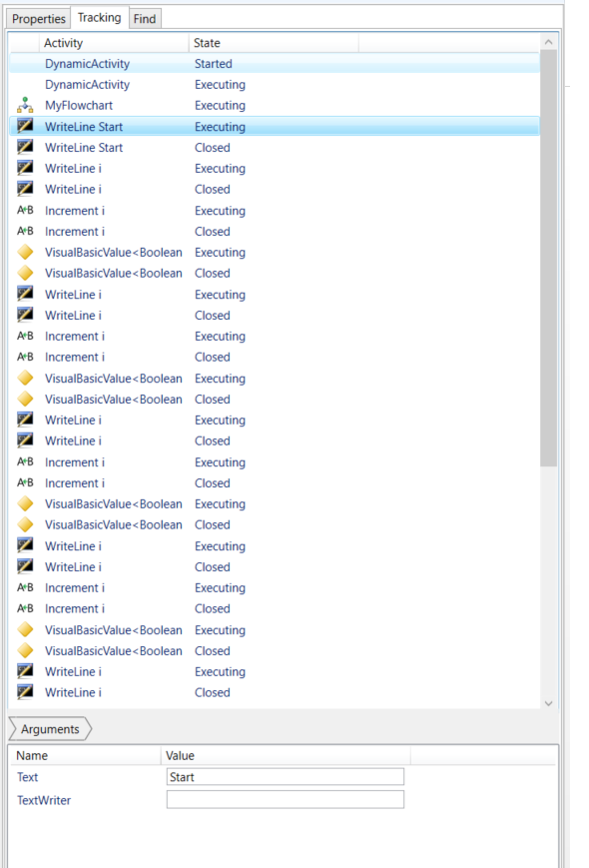Image resolution: width=589 pixels, height=868 pixels.
Task: Sort the tracking list by the Activity column header
Action: pyautogui.click(x=114, y=43)
